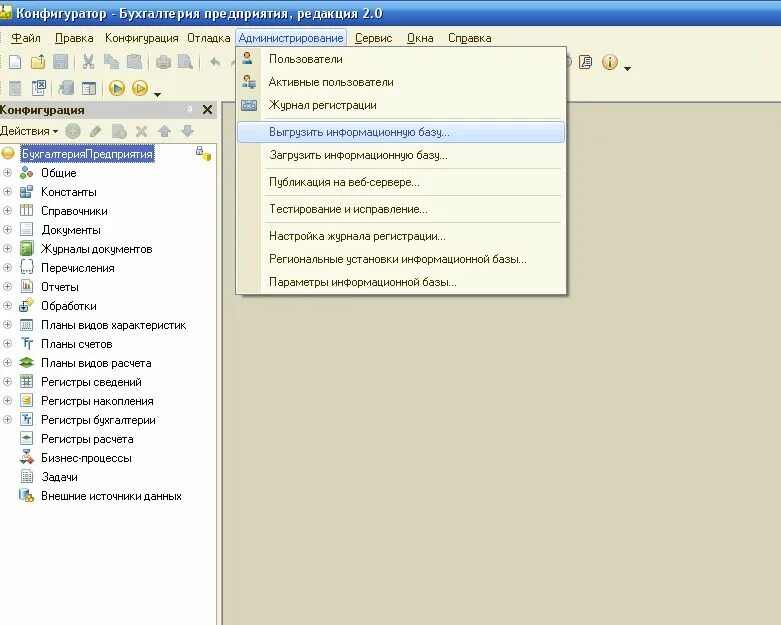
Task: Click the Paste clipboard icon
Action: pos(134,62)
